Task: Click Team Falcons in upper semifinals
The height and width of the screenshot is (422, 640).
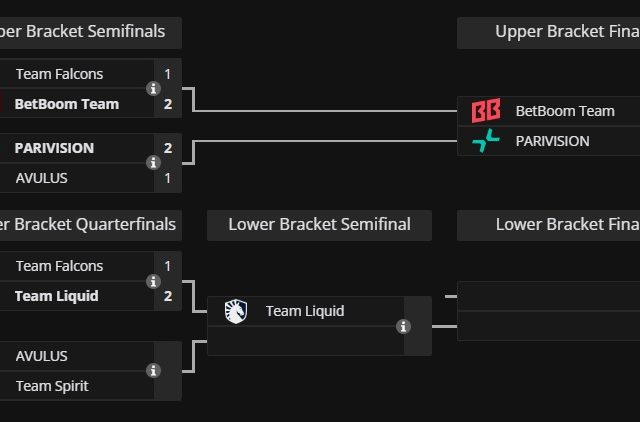Action: (59, 74)
